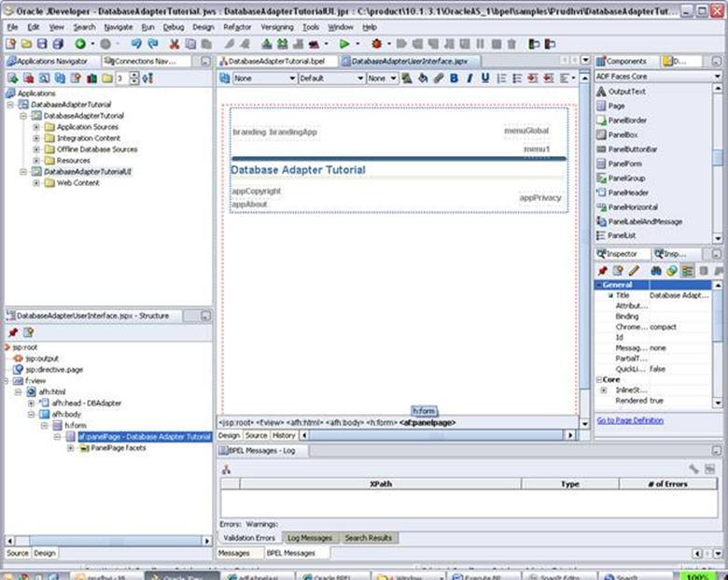Click the numbered list icon
Viewport: 728px width, 580px height.
(x=501, y=78)
